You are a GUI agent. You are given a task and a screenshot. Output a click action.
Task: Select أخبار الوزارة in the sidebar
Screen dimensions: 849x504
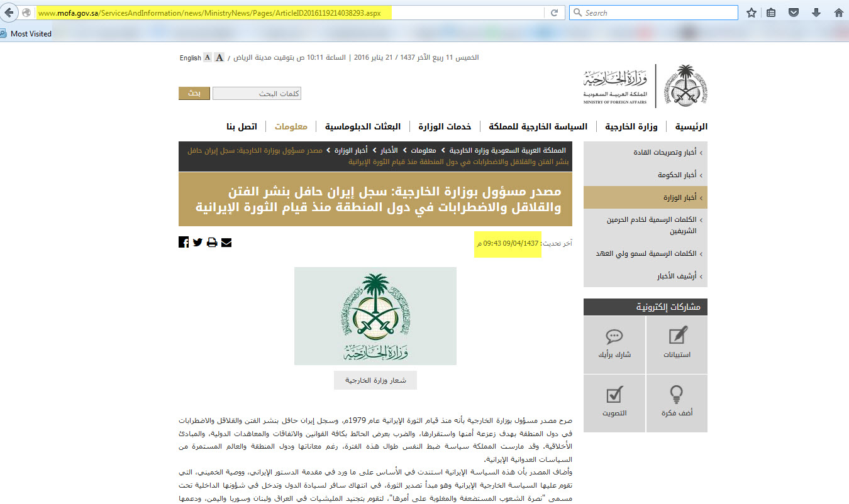[645, 197]
